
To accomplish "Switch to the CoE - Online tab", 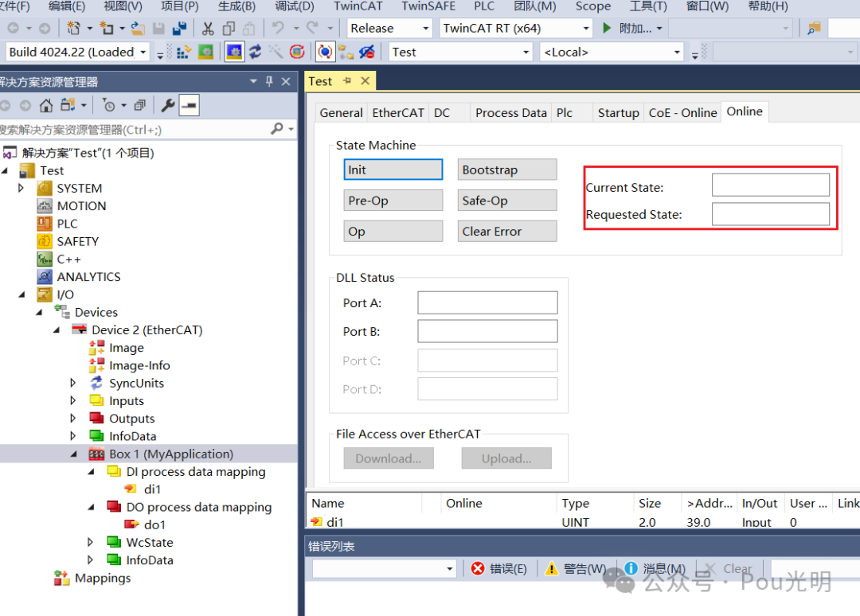I will click(x=682, y=113).
